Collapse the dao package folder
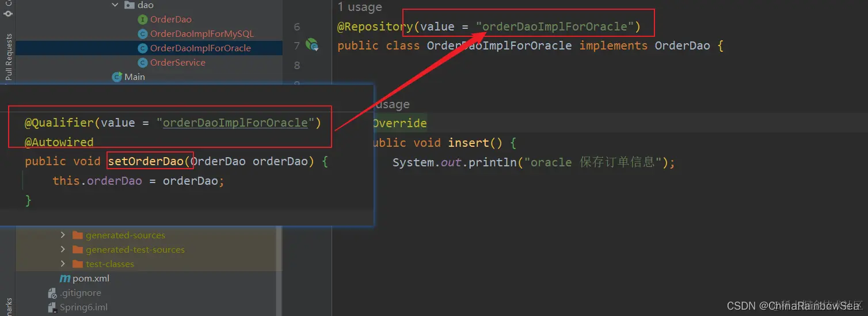The height and width of the screenshot is (316, 868). (x=115, y=5)
